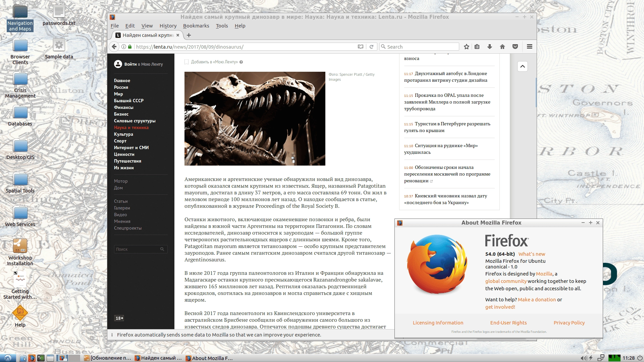This screenshot has height=362, width=644.
Task: Click the terminal launcher in the taskbar
Action: tap(41, 358)
